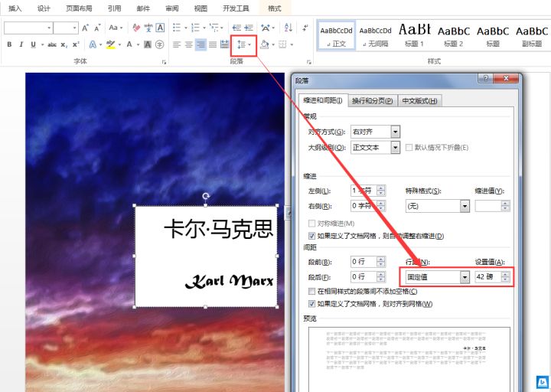Image resolution: width=551 pixels, height=392 pixels.
Task: Apply character shading
Action: point(148,44)
